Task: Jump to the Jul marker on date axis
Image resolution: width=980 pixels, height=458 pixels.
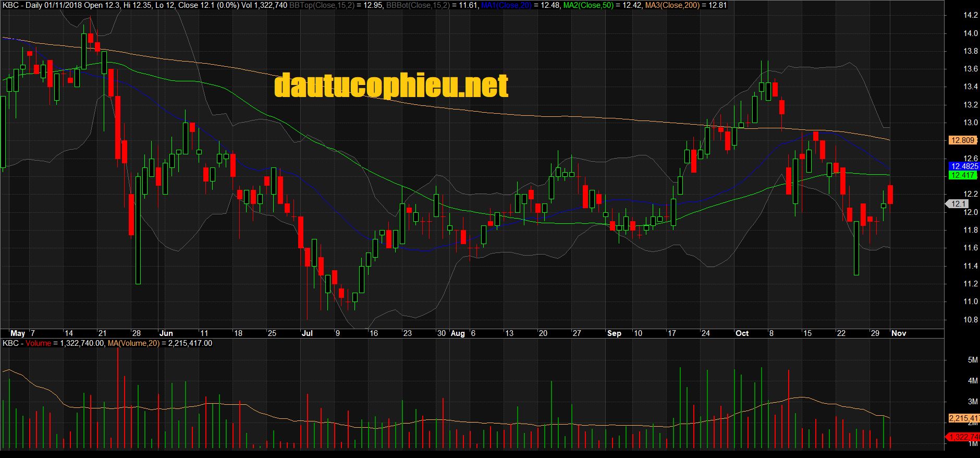Action: pyautogui.click(x=307, y=333)
